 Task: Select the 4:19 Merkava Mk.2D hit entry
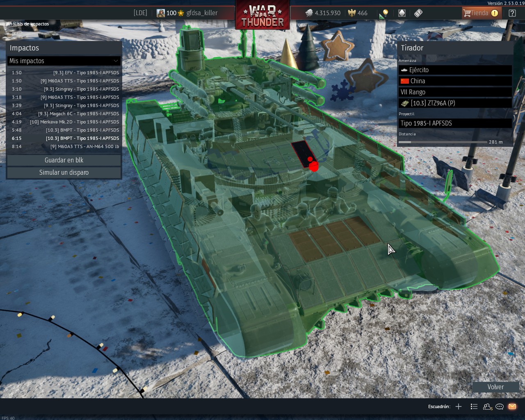coord(66,122)
